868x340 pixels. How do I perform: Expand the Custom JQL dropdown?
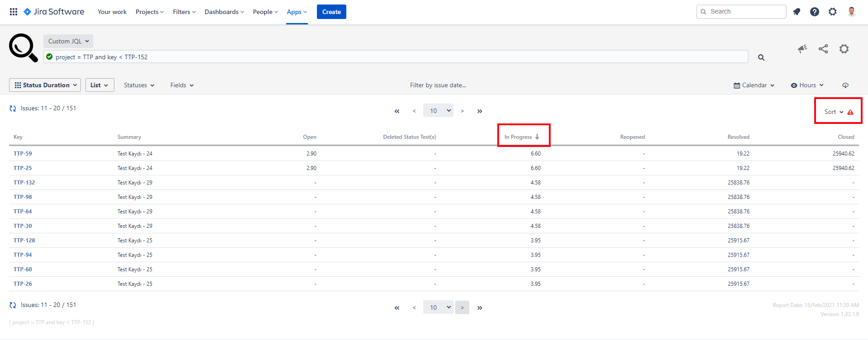68,41
